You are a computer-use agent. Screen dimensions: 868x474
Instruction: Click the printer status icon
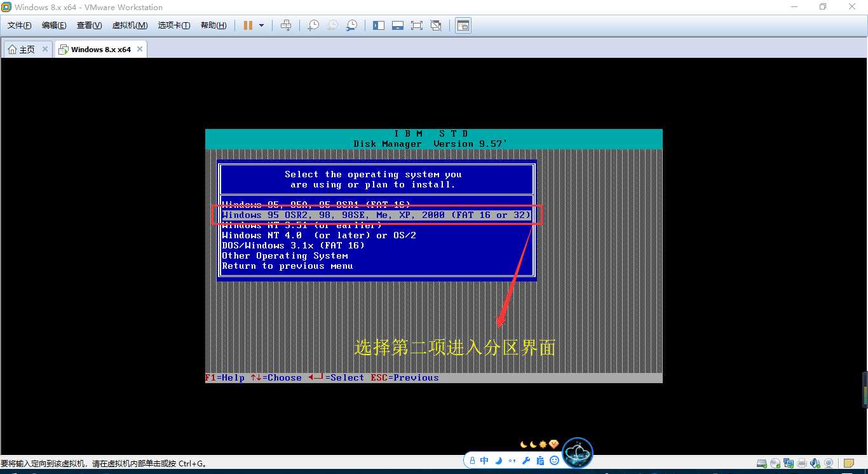pos(802,463)
